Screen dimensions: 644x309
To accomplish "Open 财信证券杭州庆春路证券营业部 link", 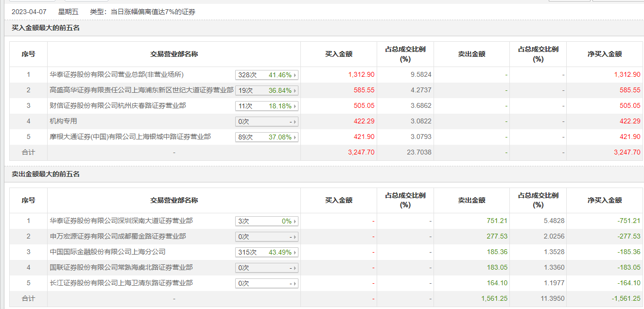I will pyautogui.click(x=118, y=105).
